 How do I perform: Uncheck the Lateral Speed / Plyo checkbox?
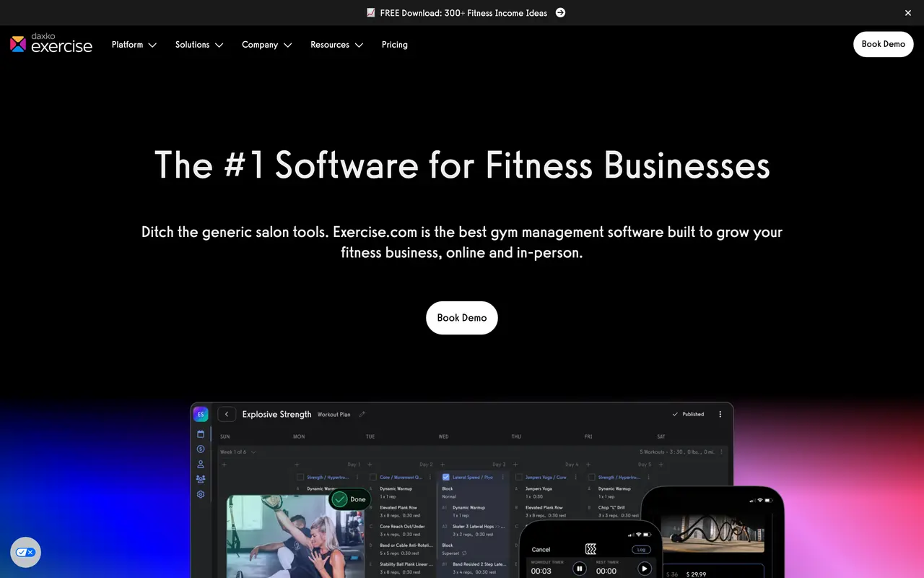[446, 478]
